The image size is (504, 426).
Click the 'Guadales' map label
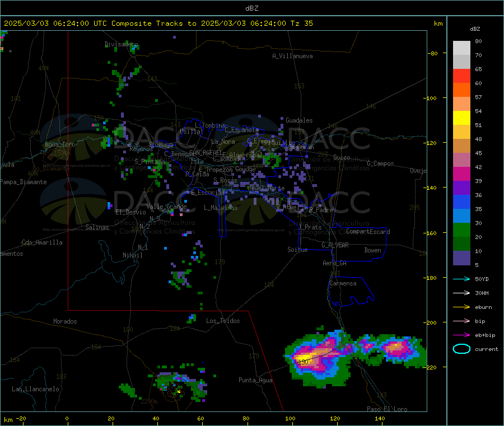click(x=299, y=120)
